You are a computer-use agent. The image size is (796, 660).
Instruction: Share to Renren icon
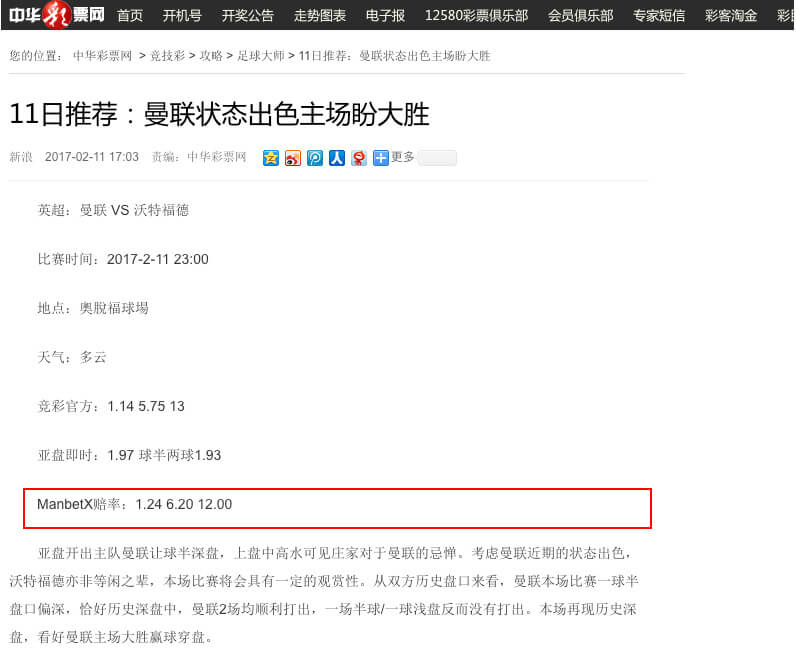pyautogui.click(x=337, y=158)
